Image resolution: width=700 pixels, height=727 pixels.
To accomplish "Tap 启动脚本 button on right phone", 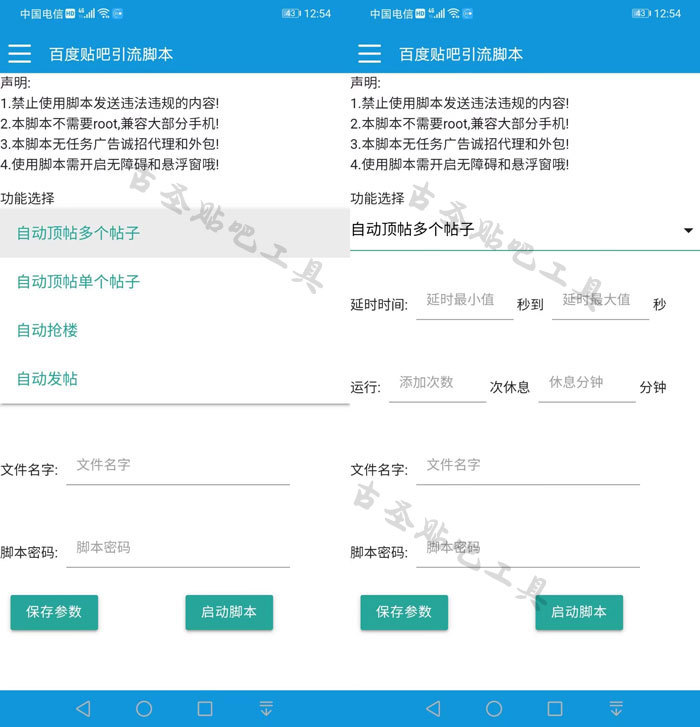I will pyautogui.click(x=579, y=612).
